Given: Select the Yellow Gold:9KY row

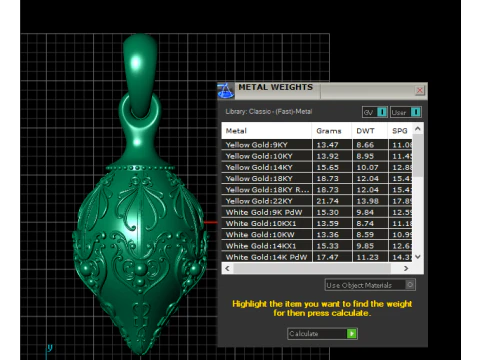Looking at the screenshot, I should click(x=317, y=145).
